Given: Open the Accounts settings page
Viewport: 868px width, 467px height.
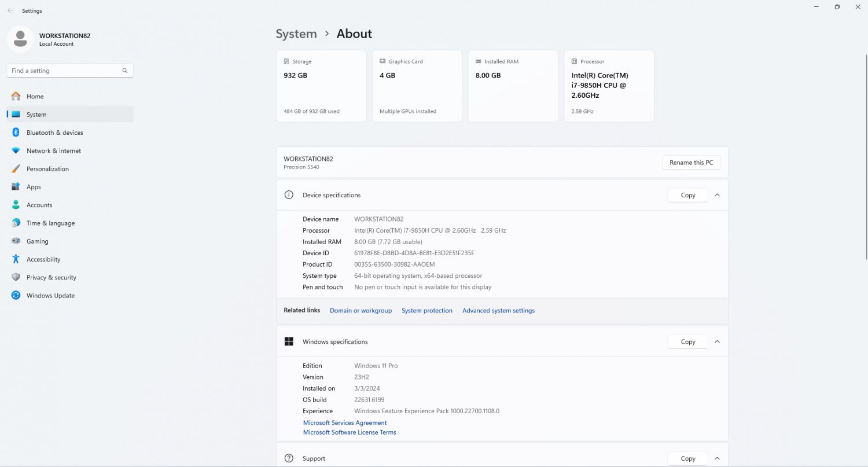Looking at the screenshot, I should click(x=70, y=205).
